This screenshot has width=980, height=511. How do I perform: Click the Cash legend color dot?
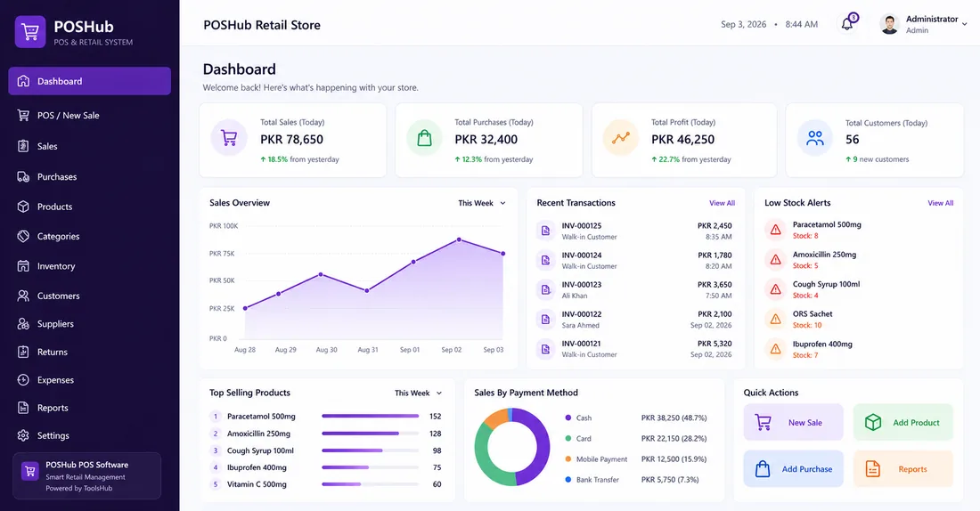[568, 418]
